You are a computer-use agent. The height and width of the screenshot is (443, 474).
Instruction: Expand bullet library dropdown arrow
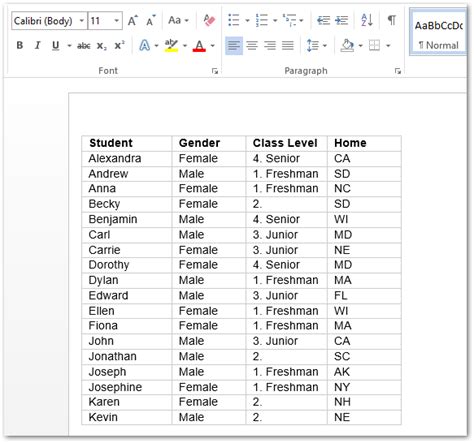(x=247, y=21)
